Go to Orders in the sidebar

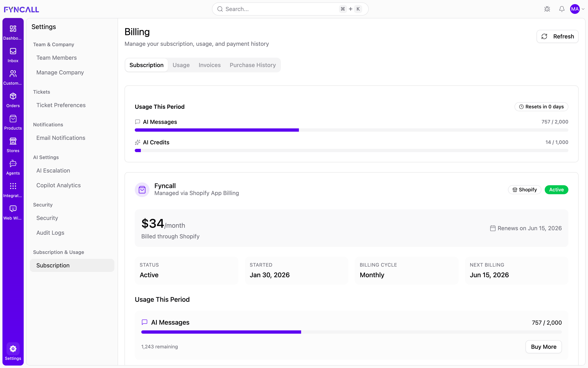(x=13, y=96)
